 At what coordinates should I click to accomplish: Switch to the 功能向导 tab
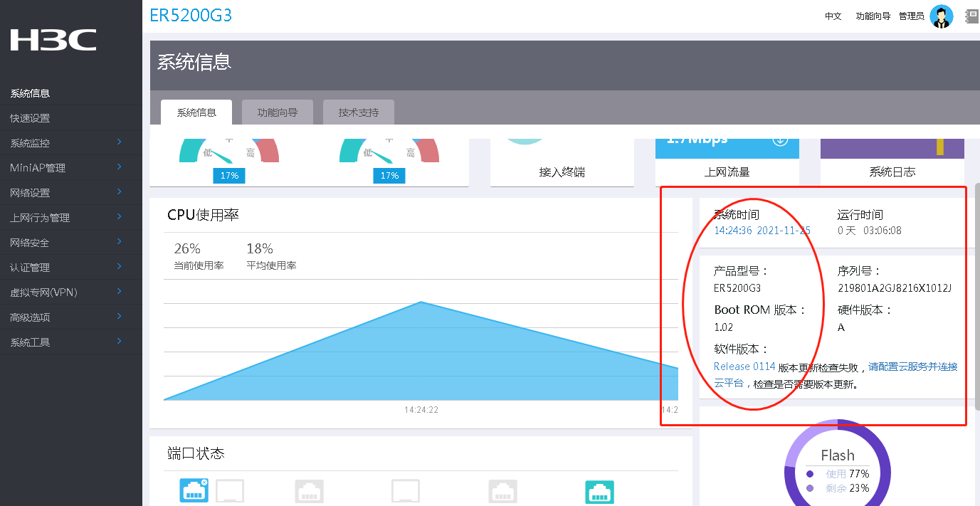(278, 112)
